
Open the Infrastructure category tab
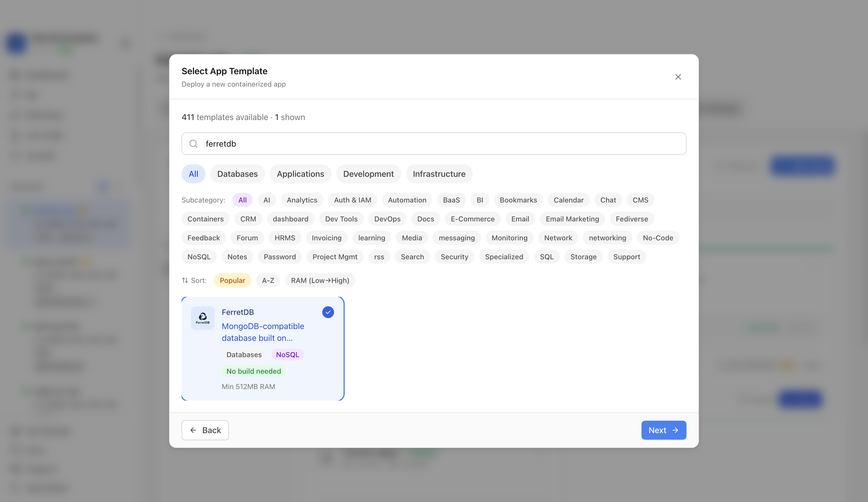click(439, 174)
